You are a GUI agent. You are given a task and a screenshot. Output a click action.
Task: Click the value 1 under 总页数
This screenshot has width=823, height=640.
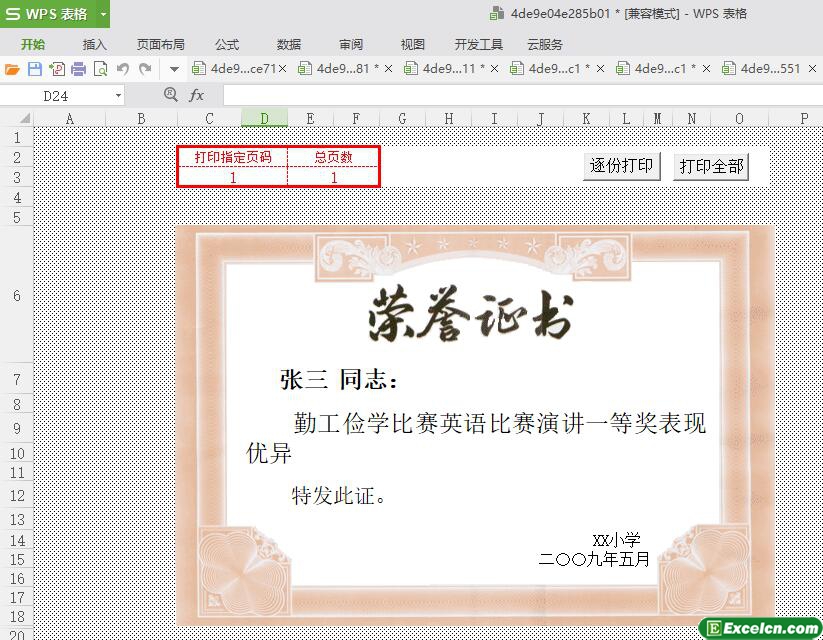click(x=333, y=177)
